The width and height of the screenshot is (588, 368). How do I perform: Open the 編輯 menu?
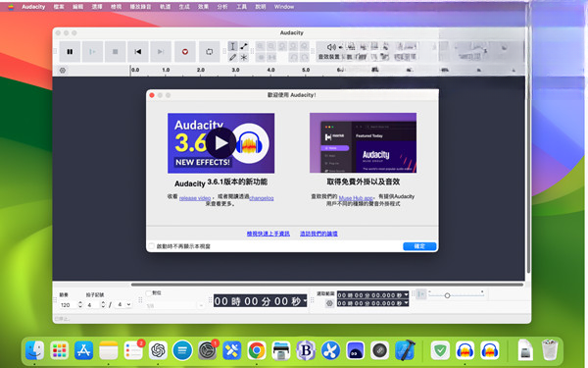click(x=78, y=7)
